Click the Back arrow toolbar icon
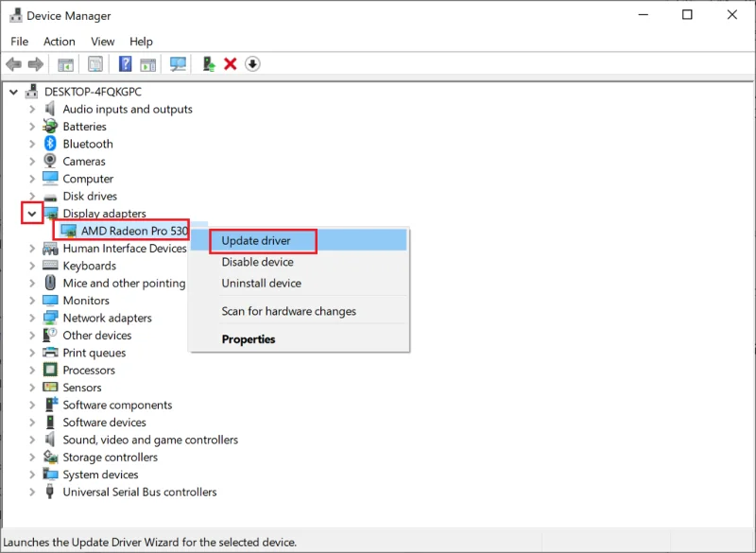This screenshot has width=756, height=553. click(14, 63)
